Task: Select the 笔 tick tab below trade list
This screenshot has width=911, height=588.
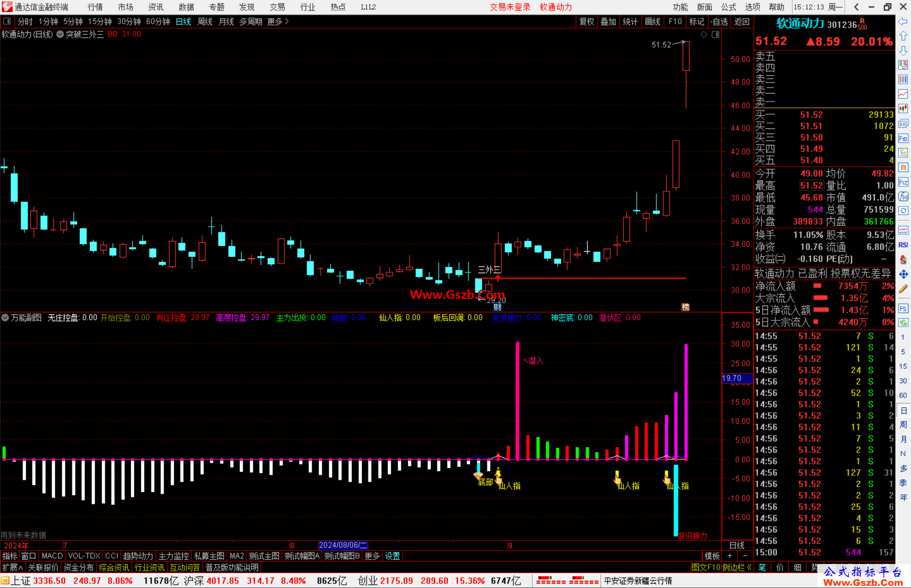Action: click(762, 567)
